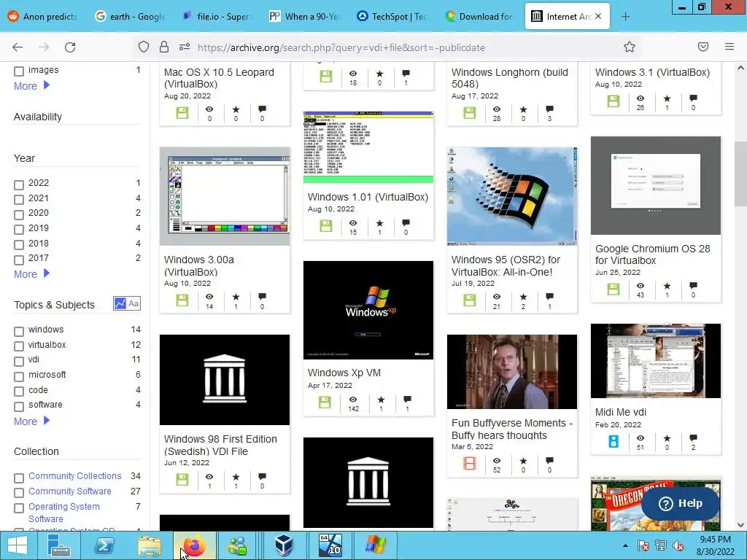Switch to the Download for tab
The width and height of the screenshot is (747, 560).
[479, 17]
